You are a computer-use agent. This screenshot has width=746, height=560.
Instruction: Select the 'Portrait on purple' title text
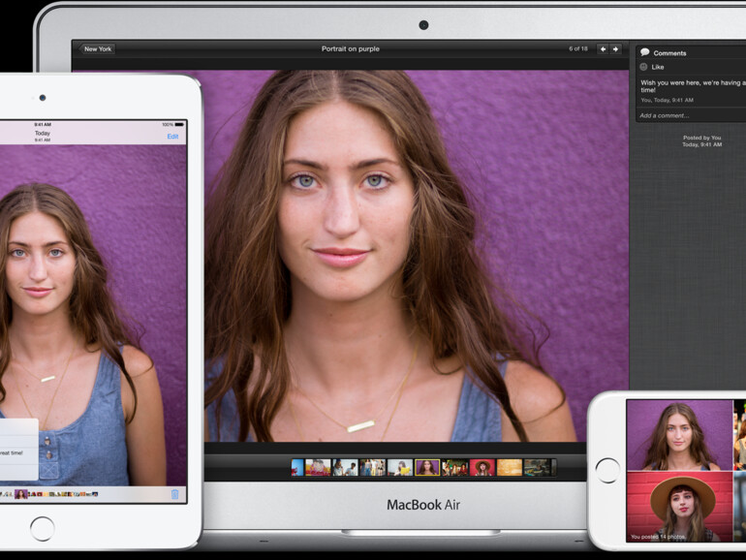pyautogui.click(x=351, y=48)
